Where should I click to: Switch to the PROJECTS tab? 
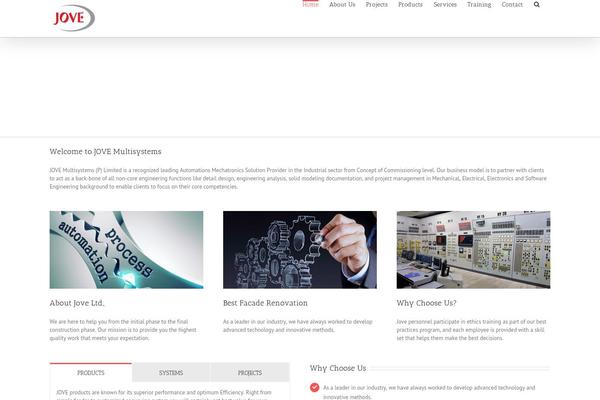pyautogui.click(x=250, y=372)
